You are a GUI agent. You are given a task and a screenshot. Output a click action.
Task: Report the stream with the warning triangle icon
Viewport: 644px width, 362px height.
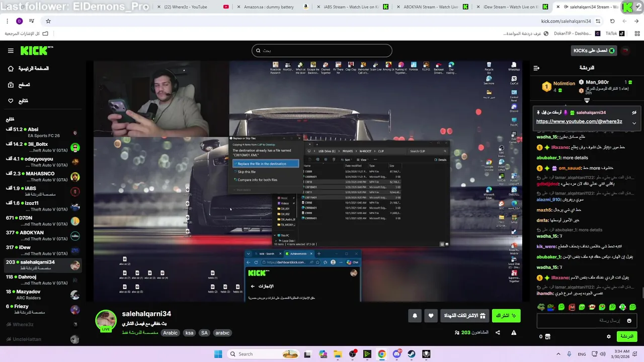point(514,332)
